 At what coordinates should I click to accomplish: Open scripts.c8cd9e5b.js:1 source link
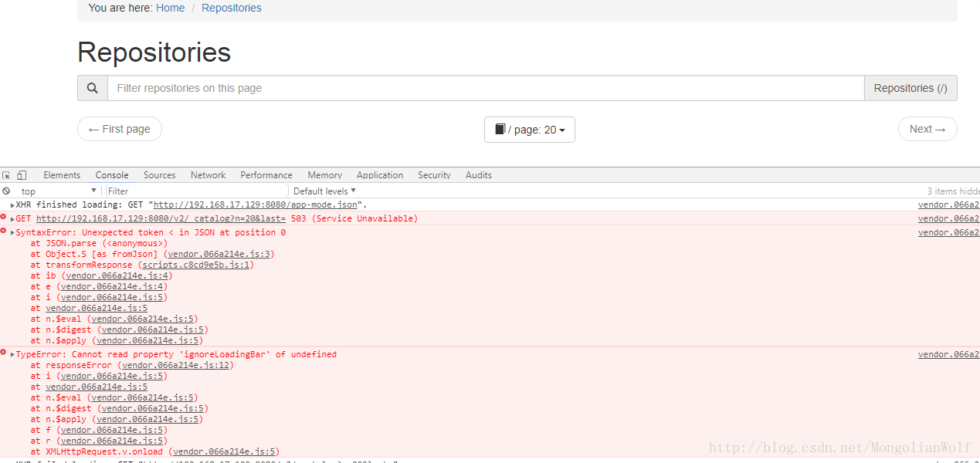[x=195, y=265]
